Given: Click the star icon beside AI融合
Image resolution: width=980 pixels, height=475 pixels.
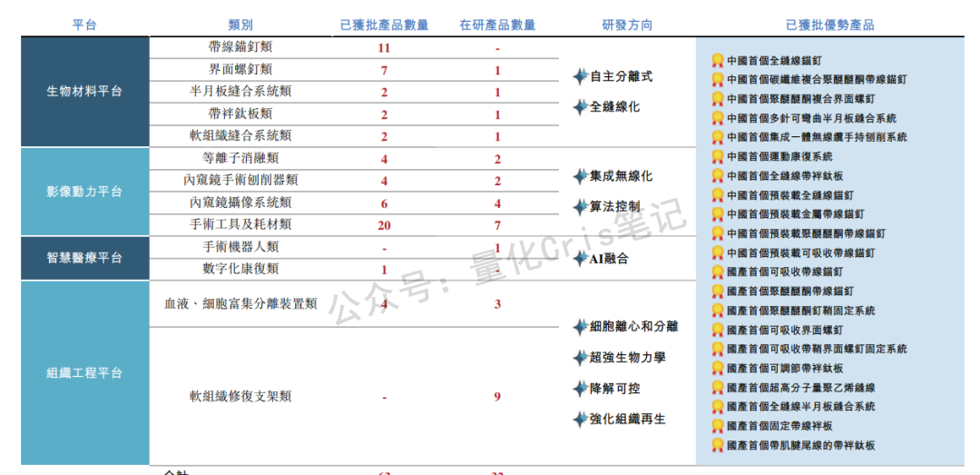Looking at the screenshot, I should (581, 259).
